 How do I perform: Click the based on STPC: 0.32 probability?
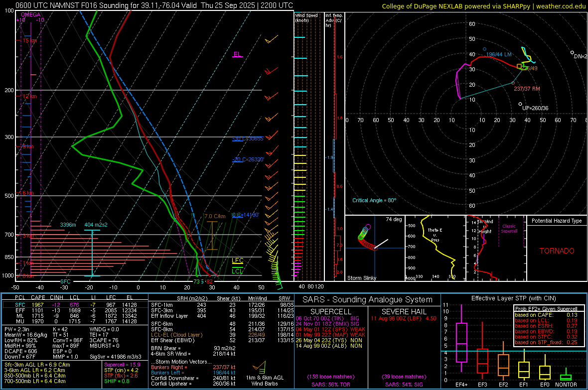coord(546,337)
